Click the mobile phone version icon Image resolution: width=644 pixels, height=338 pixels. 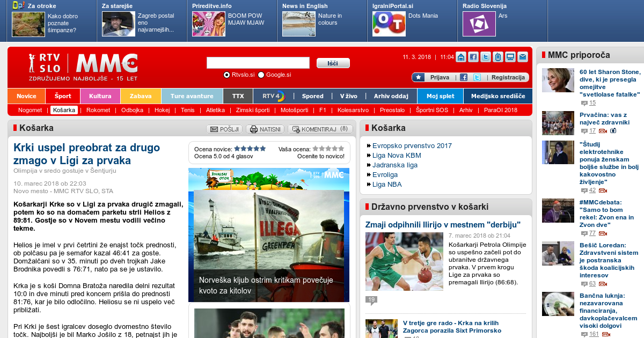[x=497, y=57]
